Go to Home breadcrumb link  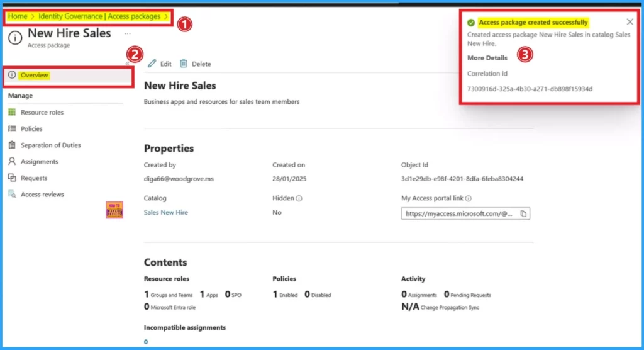(18, 16)
